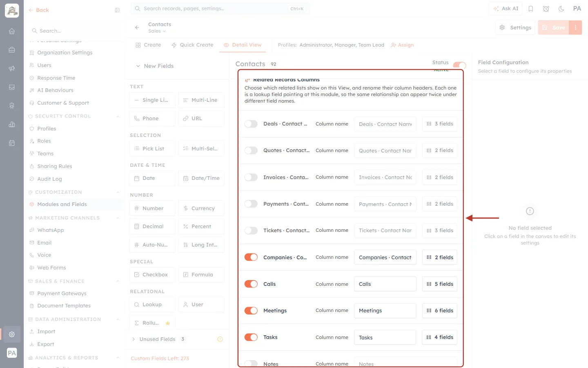Open the inbox icon in left rail
588x368 pixels.
coord(12,87)
